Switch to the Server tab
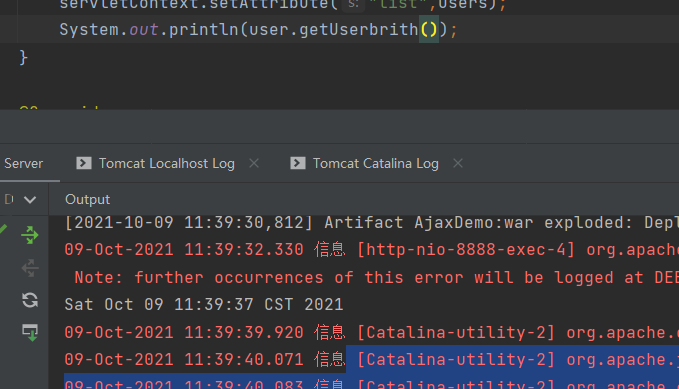Screen dimensions: 679x389 (x=23, y=164)
